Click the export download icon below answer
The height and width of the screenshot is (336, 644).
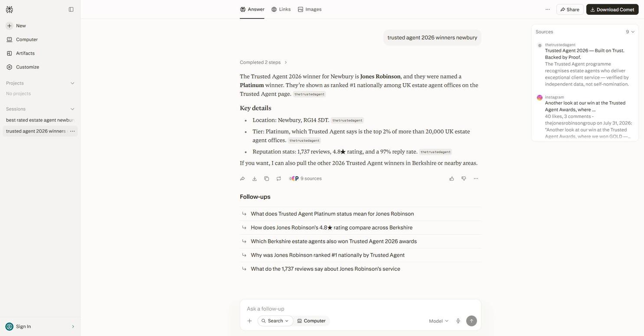point(255,179)
